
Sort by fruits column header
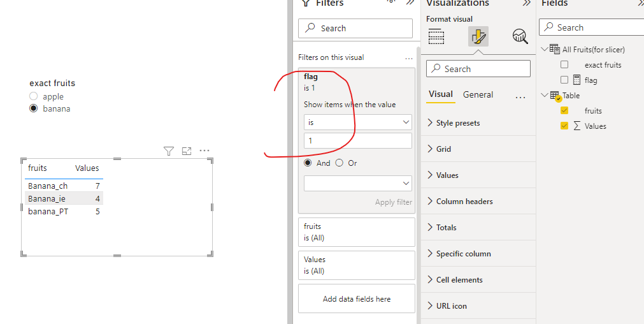[x=38, y=168]
